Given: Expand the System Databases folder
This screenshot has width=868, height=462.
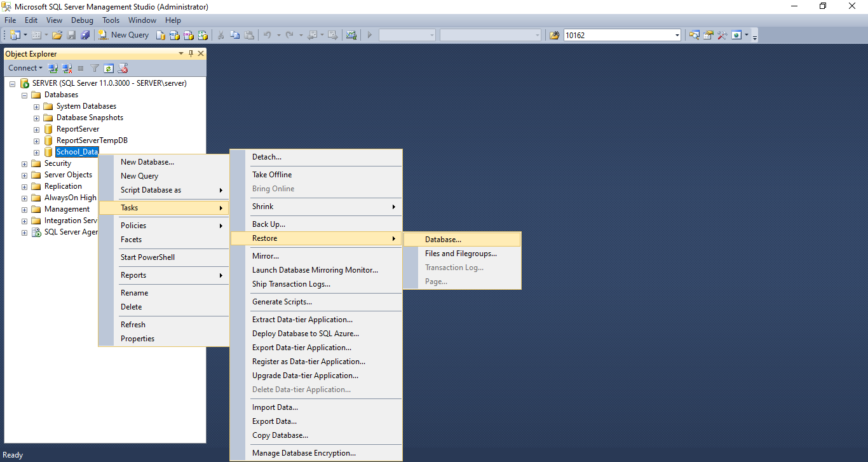Looking at the screenshot, I should pyautogui.click(x=36, y=106).
